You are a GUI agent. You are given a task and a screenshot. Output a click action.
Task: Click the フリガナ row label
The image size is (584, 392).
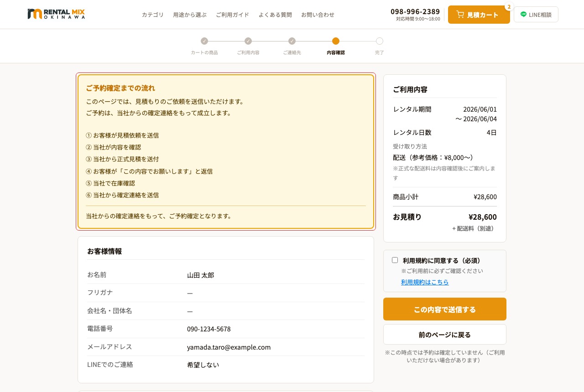(x=100, y=293)
